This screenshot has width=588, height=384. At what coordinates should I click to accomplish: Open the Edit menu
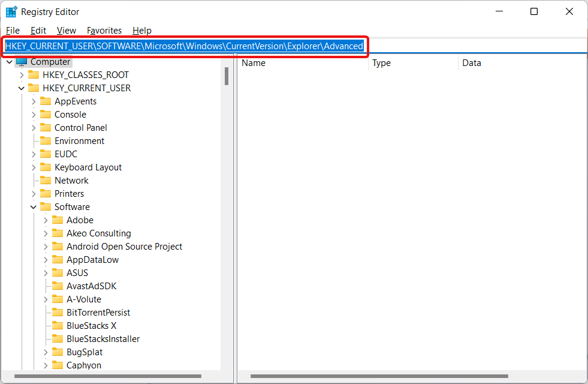(x=38, y=31)
